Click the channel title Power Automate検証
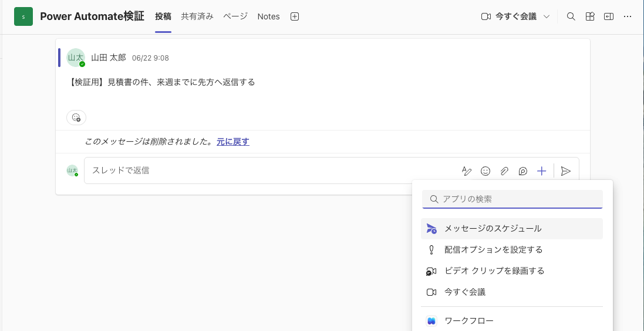This screenshot has width=644, height=331. pyautogui.click(x=92, y=16)
